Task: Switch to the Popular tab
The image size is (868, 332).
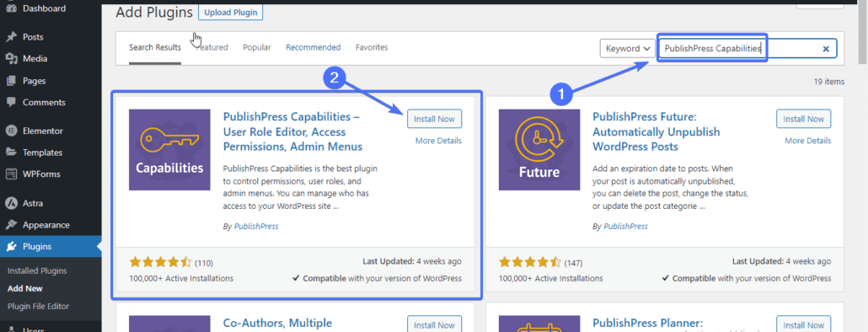Action: pyautogui.click(x=257, y=47)
